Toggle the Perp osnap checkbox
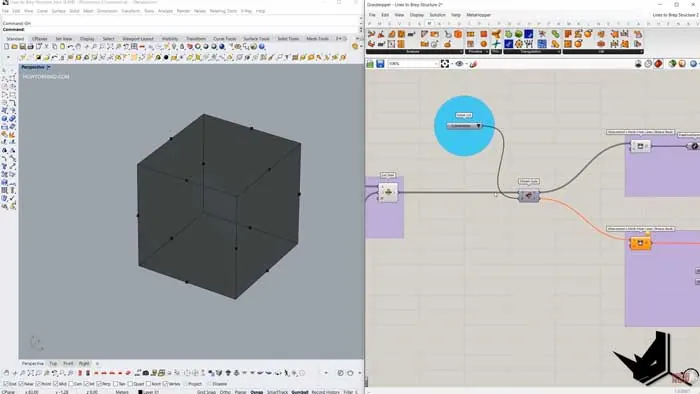The width and height of the screenshot is (700, 394). [x=99, y=384]
